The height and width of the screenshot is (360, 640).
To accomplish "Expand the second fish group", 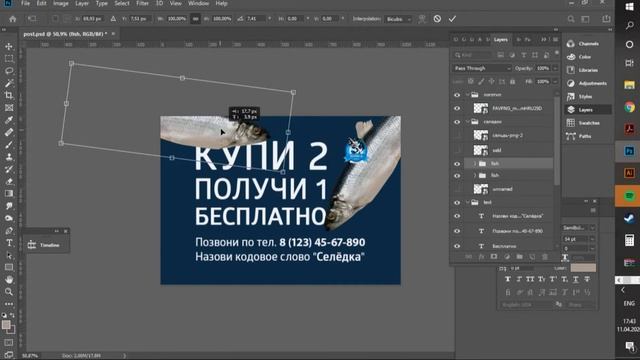I will coord(474,176).
